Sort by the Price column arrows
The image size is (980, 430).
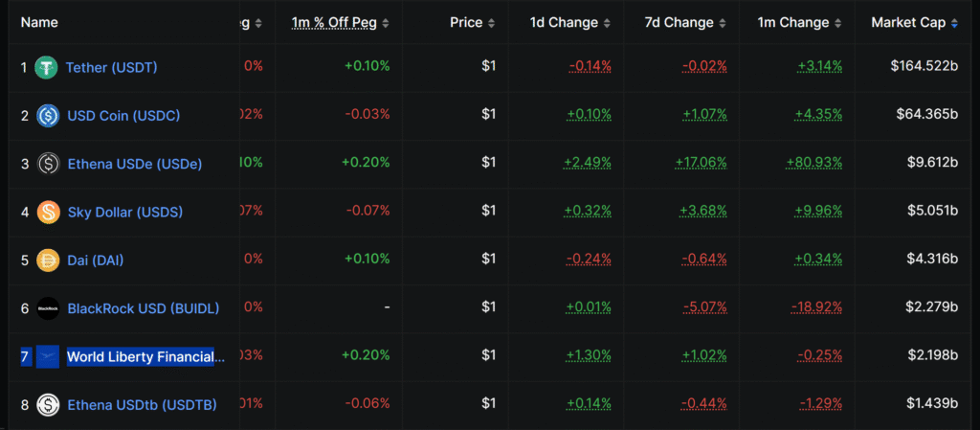[x=492, y=23]
